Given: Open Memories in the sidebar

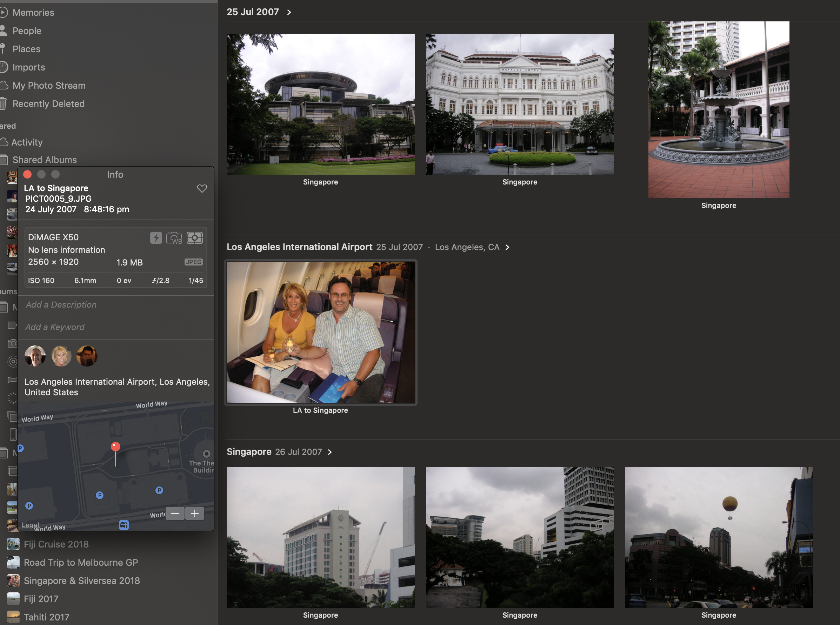Looking at the screenshot, I should (x=33, y=13).
